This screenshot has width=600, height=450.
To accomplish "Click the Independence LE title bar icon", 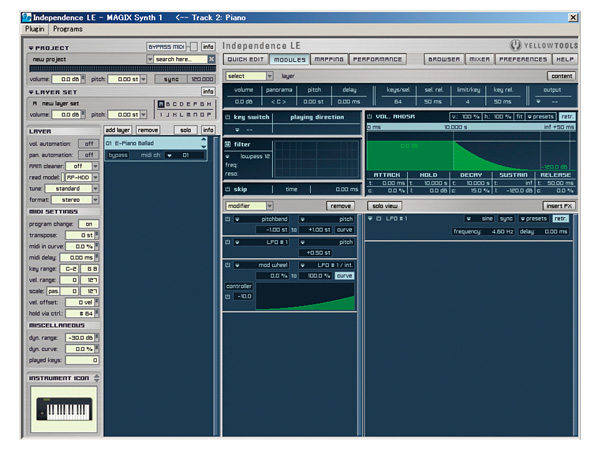I will (26, 18).
